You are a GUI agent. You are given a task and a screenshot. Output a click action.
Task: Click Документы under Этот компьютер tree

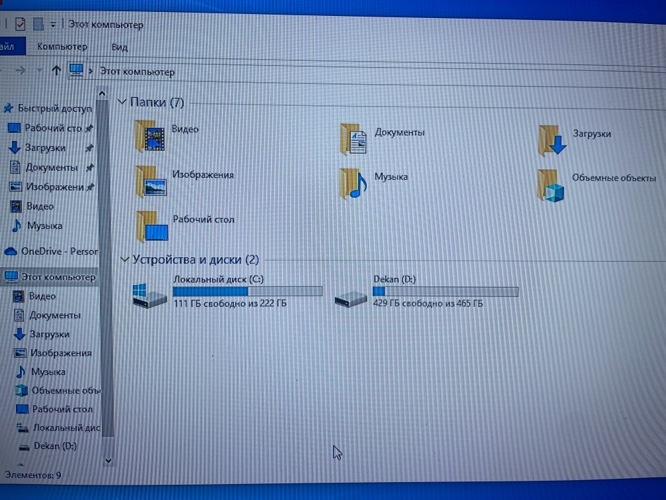47,315
